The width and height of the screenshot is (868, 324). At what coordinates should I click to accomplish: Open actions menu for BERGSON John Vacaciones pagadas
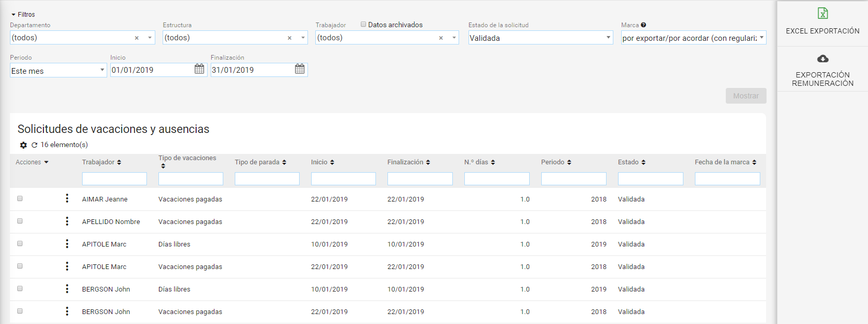pos(67,311)
